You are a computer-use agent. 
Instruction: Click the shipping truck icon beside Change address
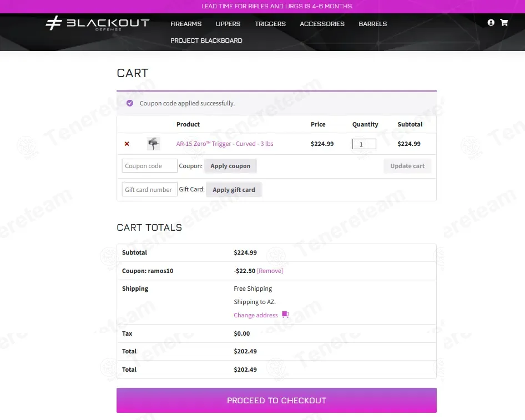click(x=285, y=315)
